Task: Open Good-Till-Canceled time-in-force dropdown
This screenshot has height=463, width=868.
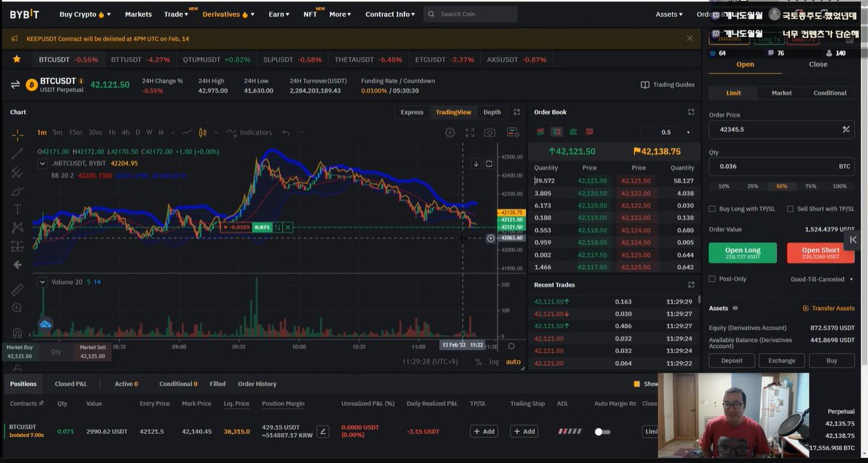Action: tap(822, 279)
